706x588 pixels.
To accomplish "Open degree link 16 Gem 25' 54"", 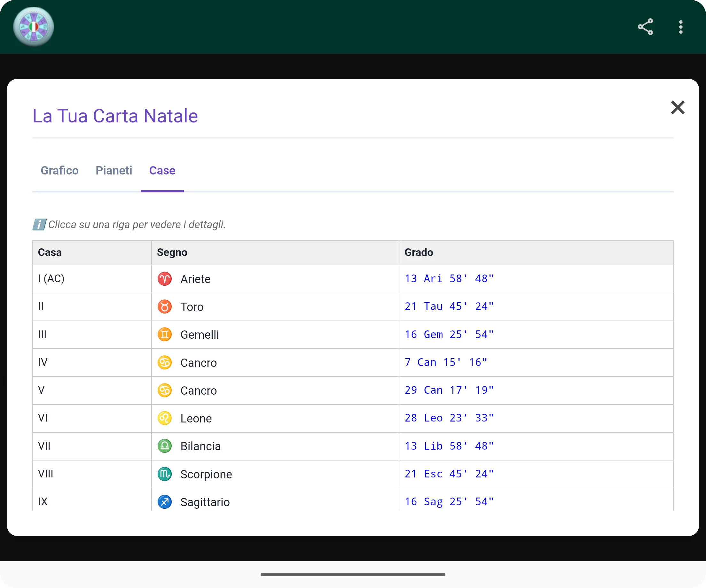I will (449, 334).
